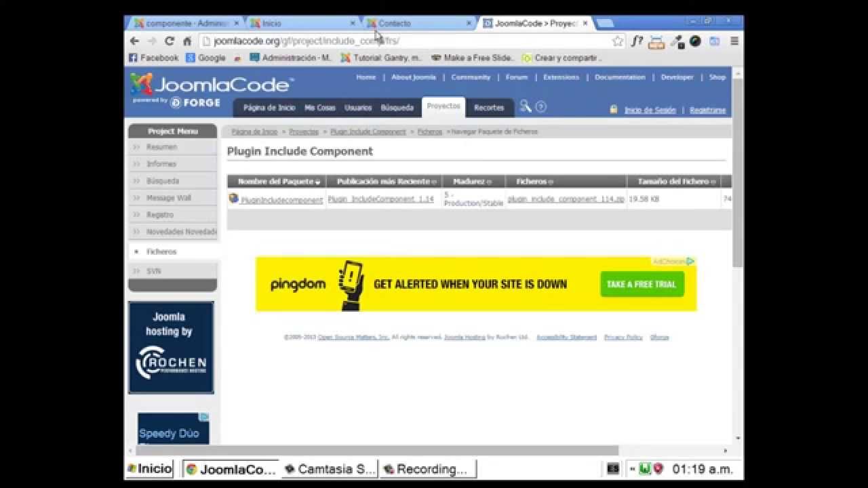Open the font finder 'f?' extension
This screenshot has height=488, width=868.
(x=636, y=41)
